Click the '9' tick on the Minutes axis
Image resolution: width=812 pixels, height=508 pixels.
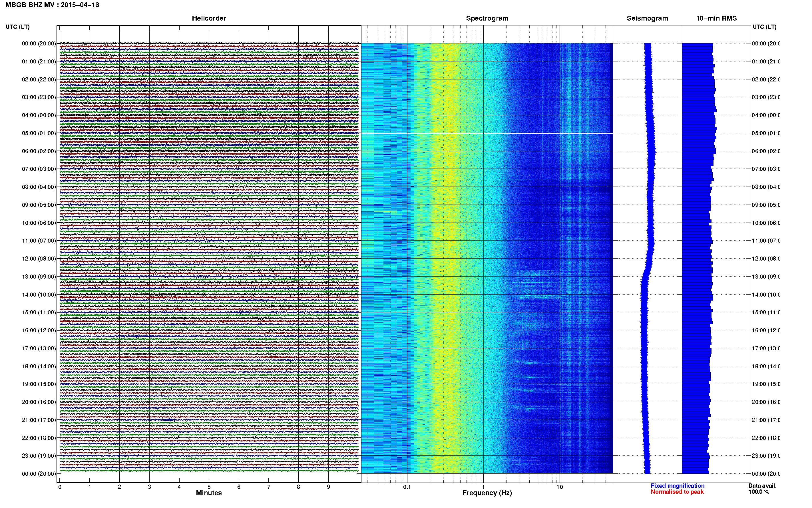pyautogui.click(x=328, y=487)
